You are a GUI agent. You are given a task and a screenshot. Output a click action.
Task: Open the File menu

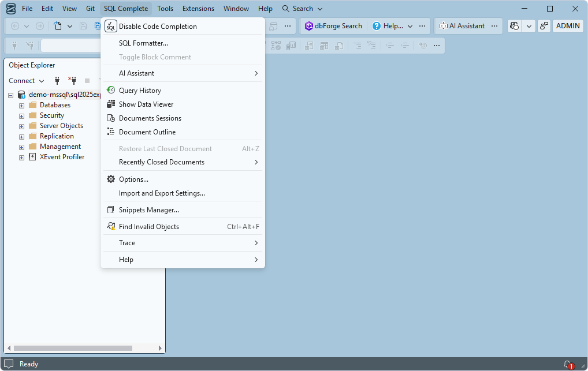[27, 8]
